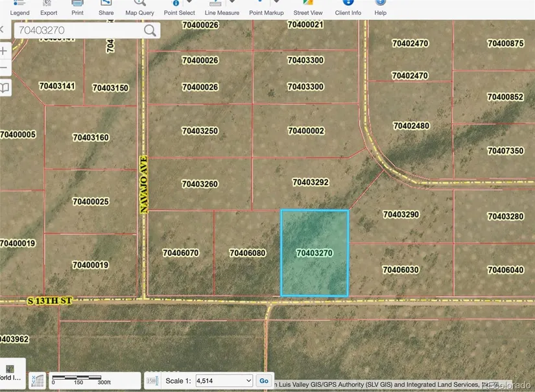Open Client Info in the toolbar
Viewport: 535px width, 392px height.
348,8
